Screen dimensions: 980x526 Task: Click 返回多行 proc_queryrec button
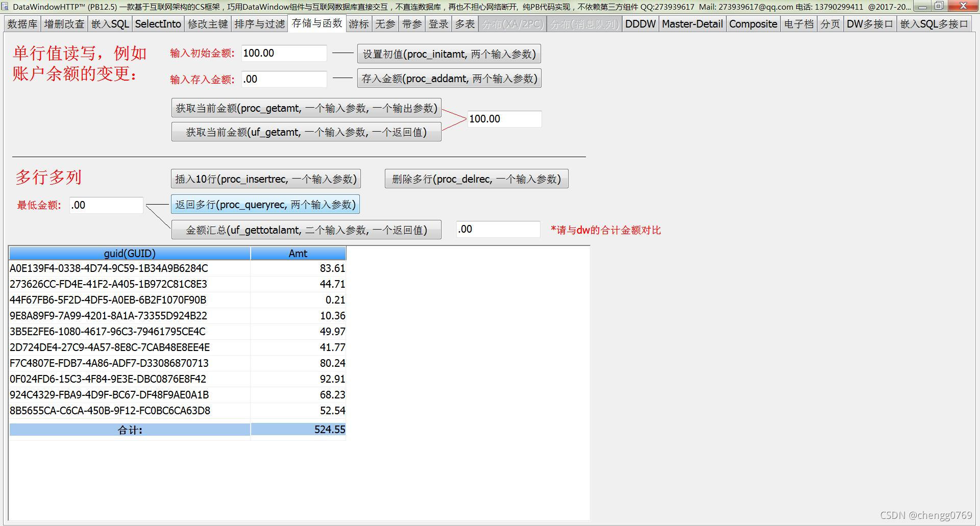click(x=265, y=205)
